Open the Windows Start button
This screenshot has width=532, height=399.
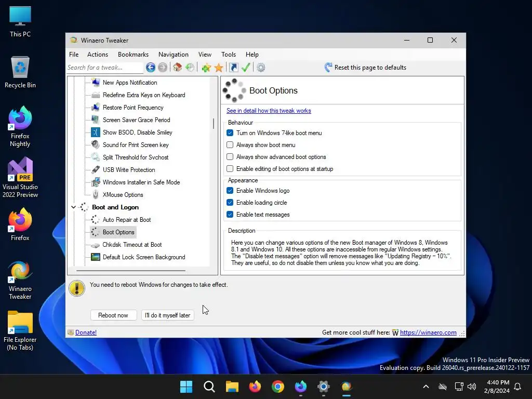186,387
